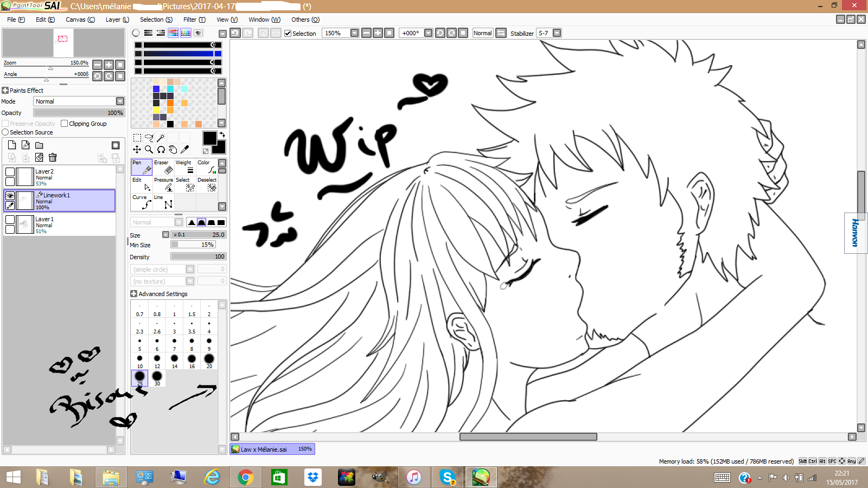Screen dimensions: 868x488
Task: Open the 150% zoom dropdown in toolbar
Action: point(354,33)
